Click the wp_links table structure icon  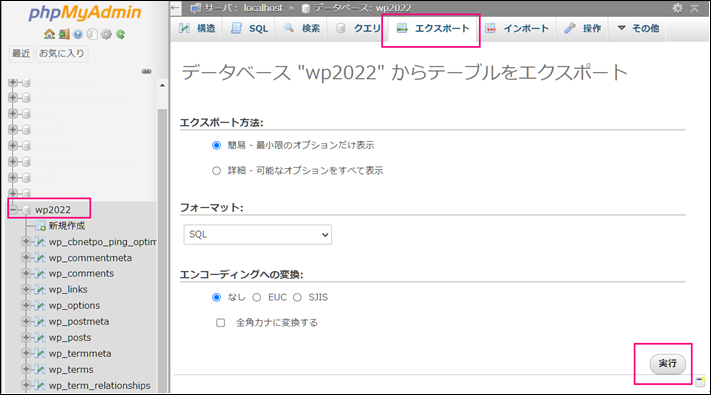(x=40, y=289)
